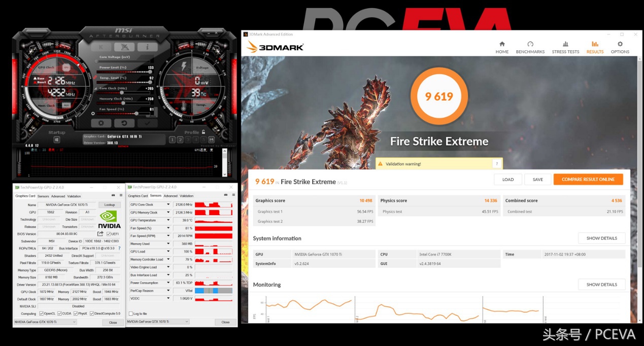Click the Afterburner information icon
The height and width of the screenshot is (346, 644).
147,48
